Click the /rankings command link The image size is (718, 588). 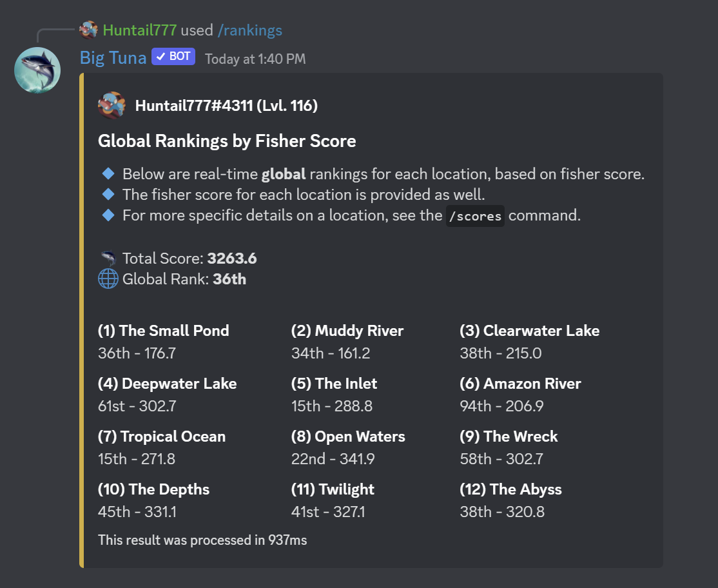[x=249, y=30]
